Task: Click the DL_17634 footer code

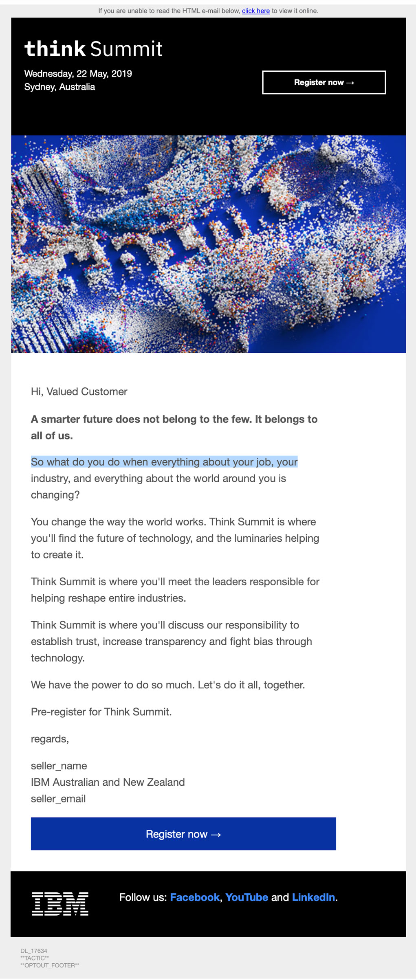Action: click(x=34, y=951)
